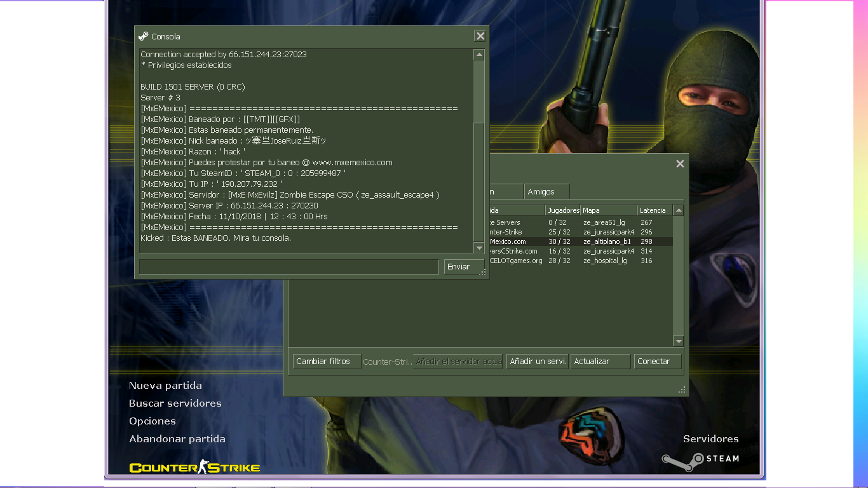The image size is (868, 488).
Task: Click the latency value 298
Action: [x=646, y=241]
